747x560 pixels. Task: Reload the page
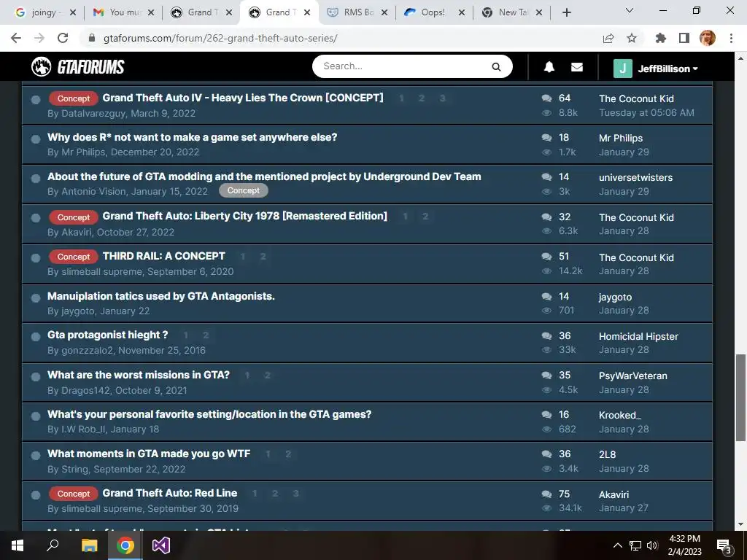[x=63, y=38]
